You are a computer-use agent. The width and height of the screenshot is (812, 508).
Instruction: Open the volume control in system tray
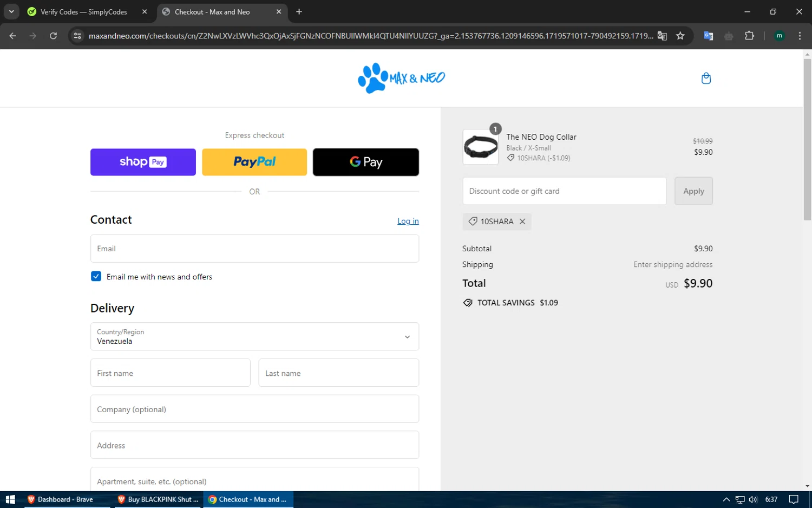point(754,499)
